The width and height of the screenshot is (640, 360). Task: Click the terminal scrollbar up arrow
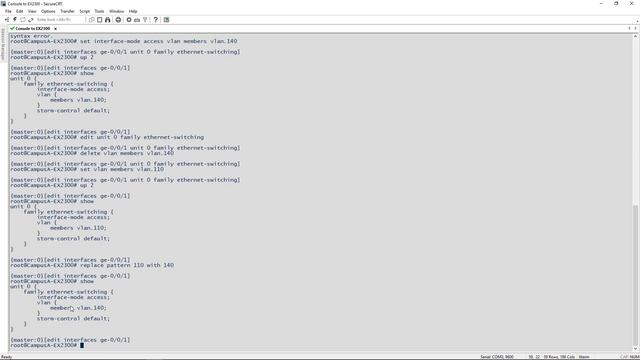tap(636, 36)
